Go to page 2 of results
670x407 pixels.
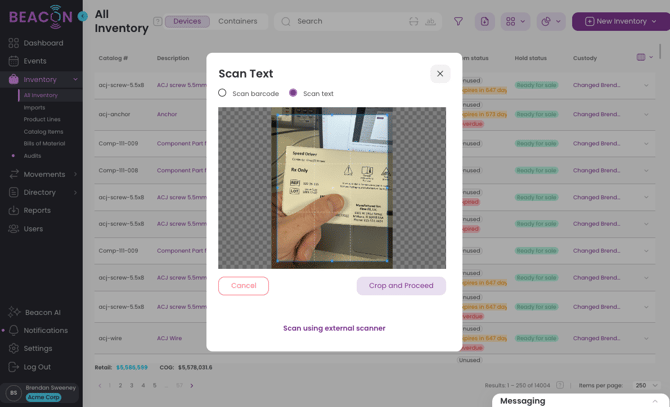pyautogui.click(x=120, y=385)
